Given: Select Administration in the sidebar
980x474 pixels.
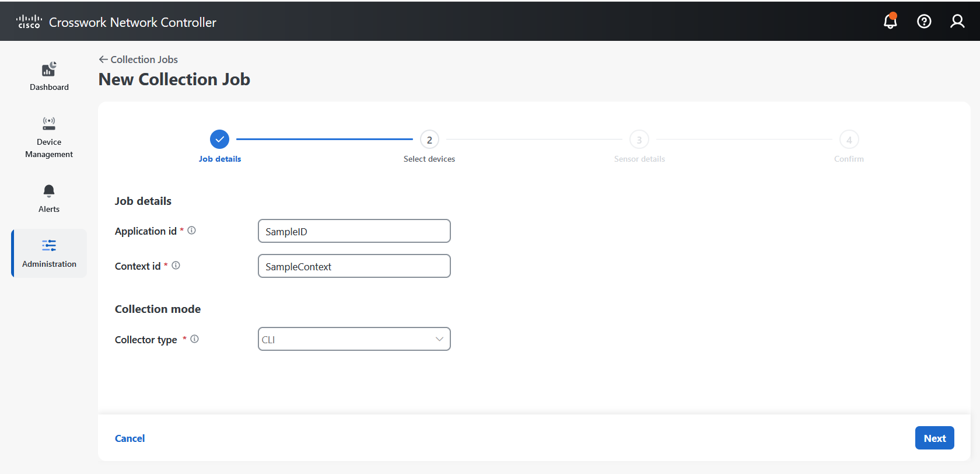Looking at the screenshot, I should [x=49, y=253].
